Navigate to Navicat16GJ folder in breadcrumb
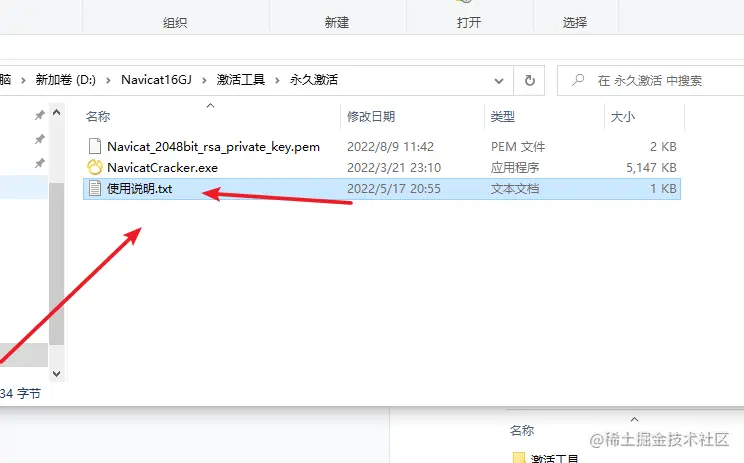The height and width of the screenshot is (463, 744). (x=157, y=80)
